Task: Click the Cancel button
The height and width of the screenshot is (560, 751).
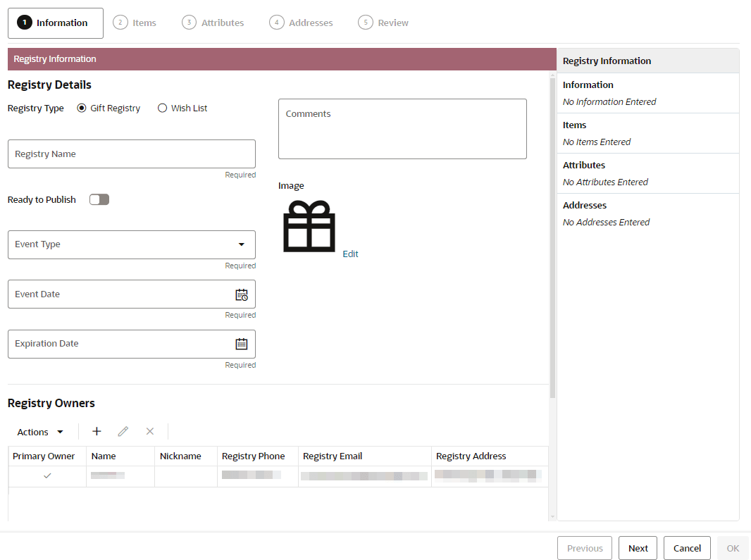Action: pos(687,549)
